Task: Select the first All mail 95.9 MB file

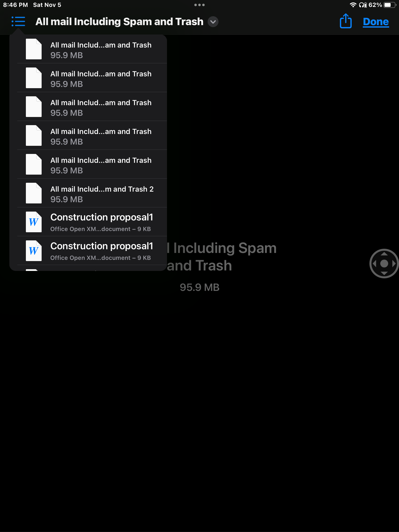Action: (92, 49)
